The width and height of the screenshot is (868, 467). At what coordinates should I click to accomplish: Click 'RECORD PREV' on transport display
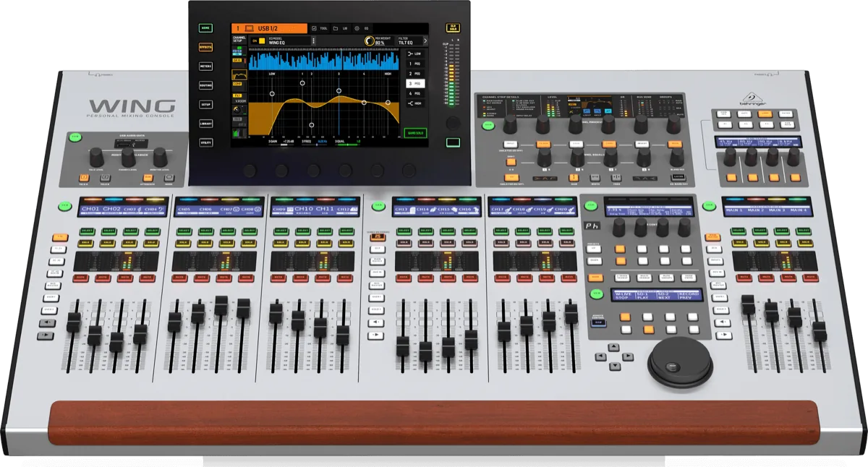689,296
